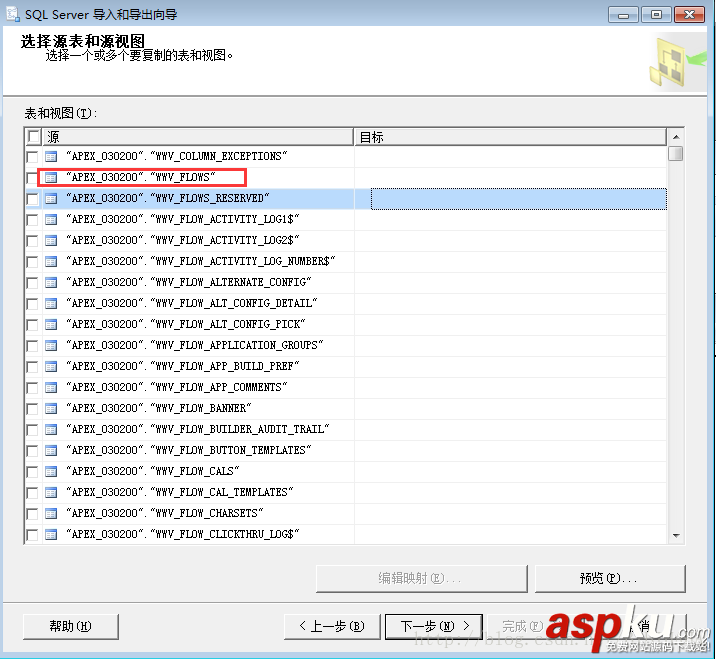Click table icon next to WWV_FLOWS
Image resolution: width=716 pixels, height=659 pixels.
[x=51, y=178]
